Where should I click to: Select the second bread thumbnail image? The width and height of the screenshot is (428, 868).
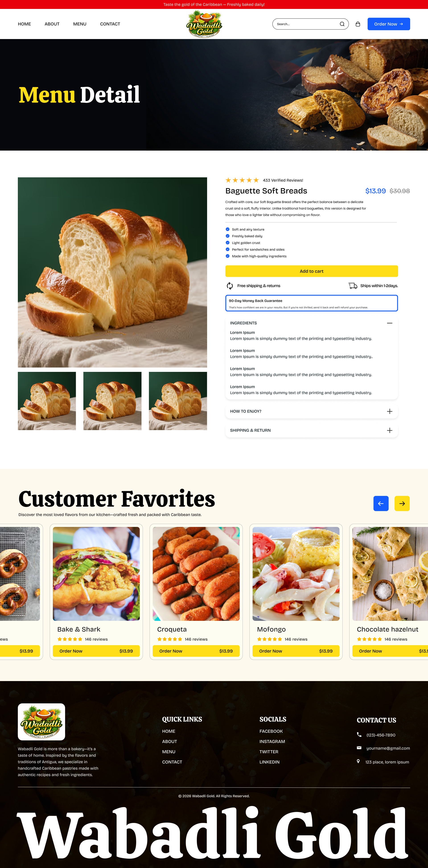point(113,401)
